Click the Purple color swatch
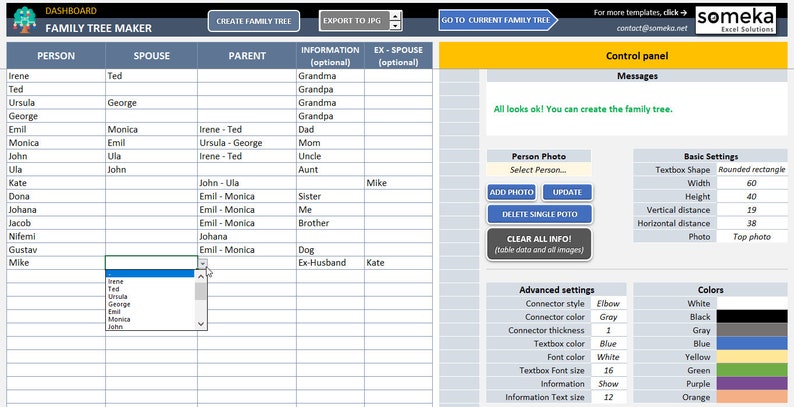794x407 pixels. (x=751, y=384)
